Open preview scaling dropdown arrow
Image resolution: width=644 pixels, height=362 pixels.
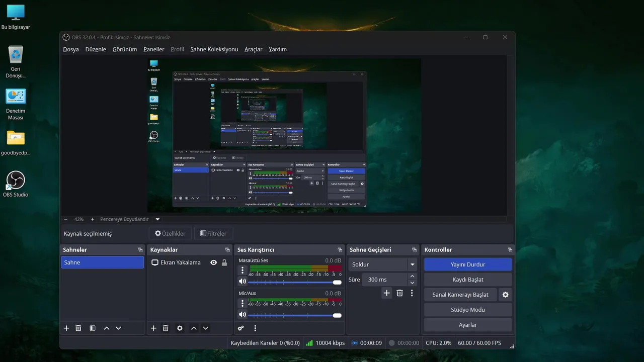[157, 219]
